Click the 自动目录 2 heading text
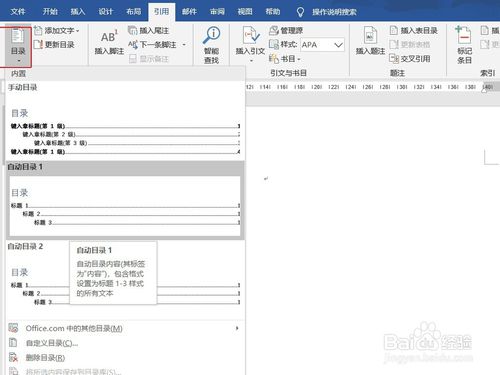The image size is (500, 375). click(x=25, y=246)
